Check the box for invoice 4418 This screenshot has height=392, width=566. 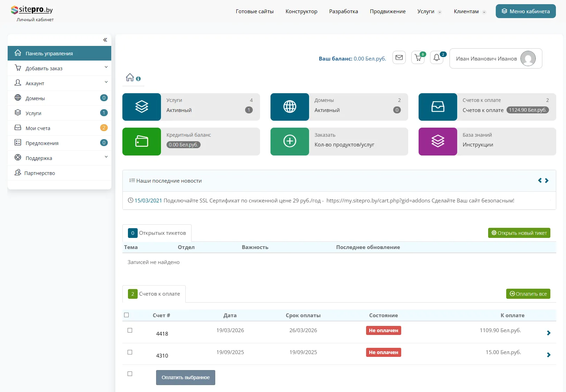pyautogui.click(x=130, y=330)
